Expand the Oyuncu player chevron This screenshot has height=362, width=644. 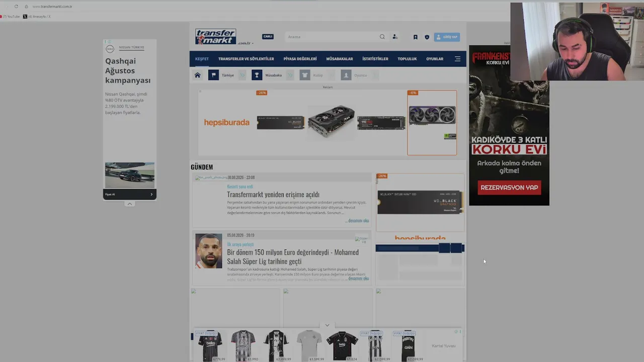coord(375,75)
